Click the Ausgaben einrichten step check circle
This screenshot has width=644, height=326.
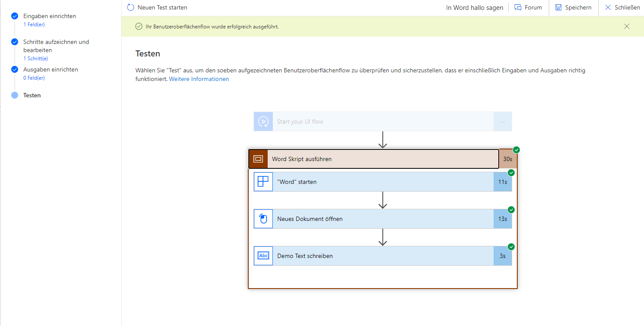15,69
